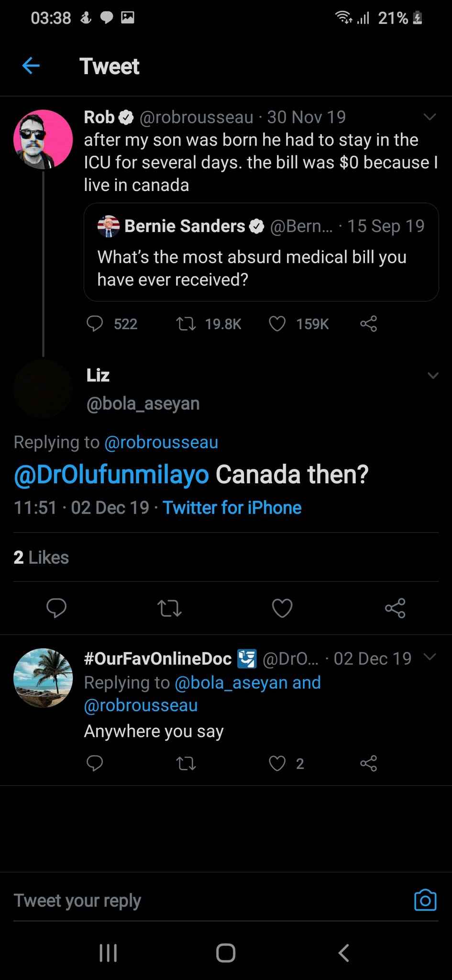Image resolution: width=452 pixels, height=980 pixels.
Task: Open options chevron on Rob's tweet
Action: [430, 117]
